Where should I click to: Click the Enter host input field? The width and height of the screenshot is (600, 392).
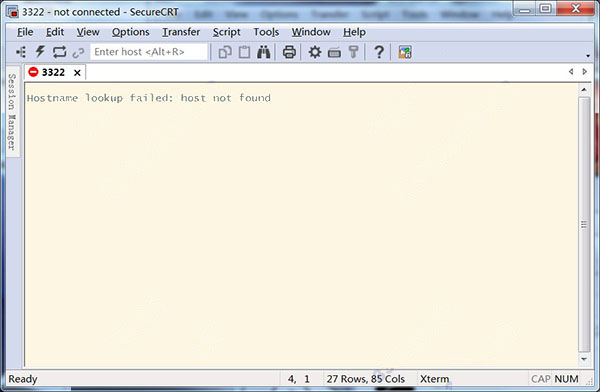pyautogui.click(x=149, y=52)
